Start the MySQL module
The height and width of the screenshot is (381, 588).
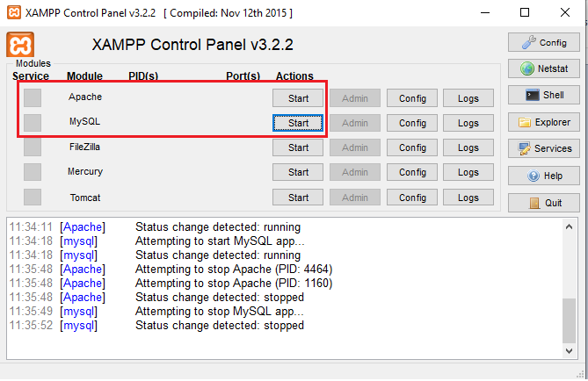298,123
